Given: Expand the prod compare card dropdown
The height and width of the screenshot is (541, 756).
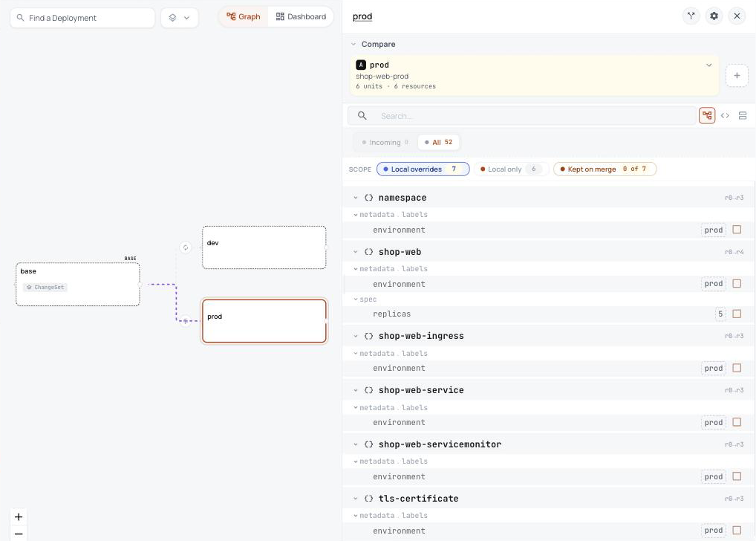Looking at the screenshot, I should [x=708, y=65].
